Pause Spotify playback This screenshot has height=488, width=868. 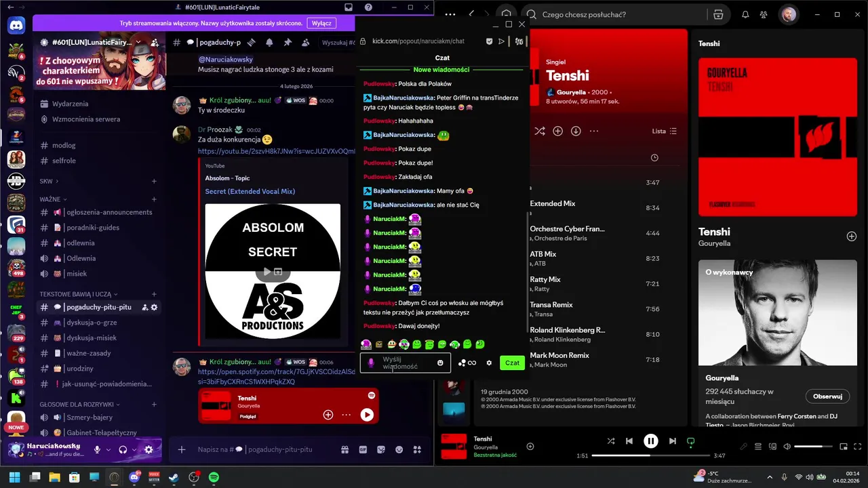click(650, 441)
